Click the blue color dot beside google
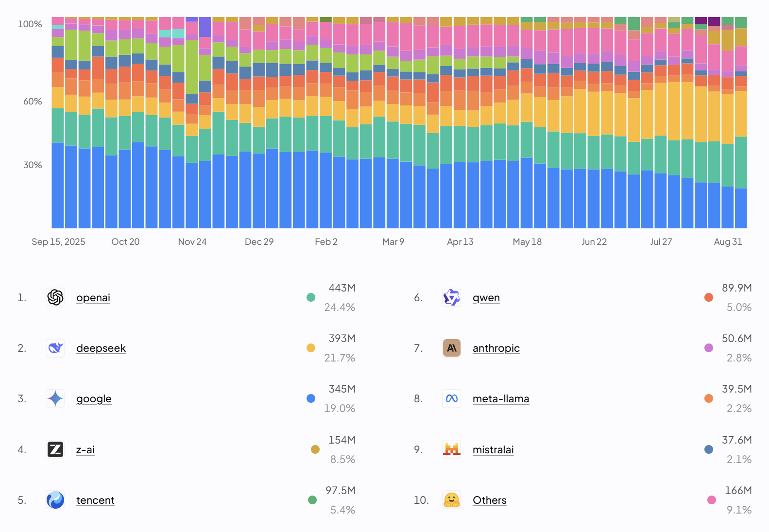Viewport: 769px width, 532px height. [311, 398]
